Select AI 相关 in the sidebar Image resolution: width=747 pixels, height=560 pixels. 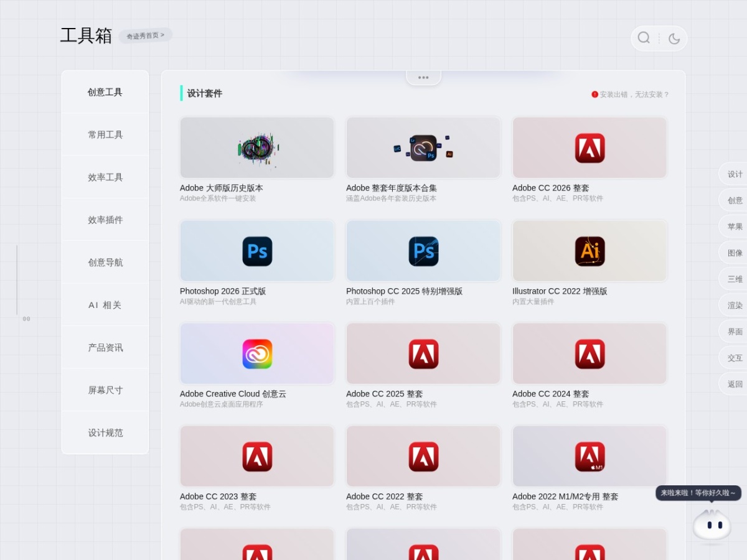(105, 305)
